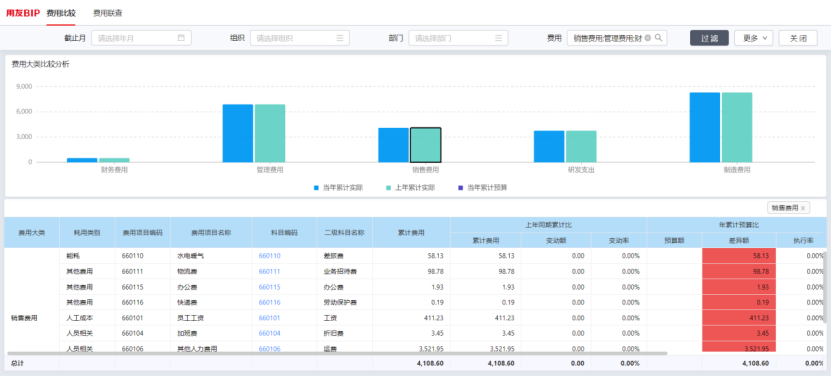Open the list icon in 部门 field

(498, 38)
